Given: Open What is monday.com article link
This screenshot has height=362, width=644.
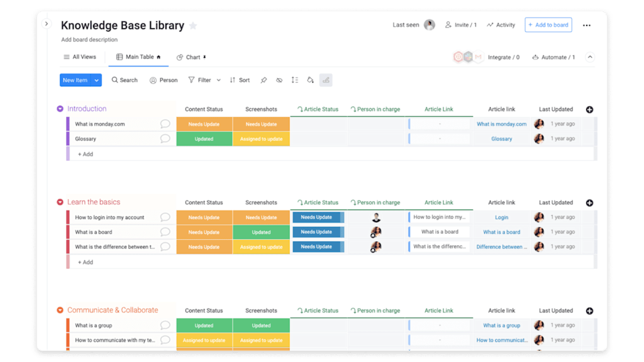Looking at the screenshot, I should pos(501,124).
